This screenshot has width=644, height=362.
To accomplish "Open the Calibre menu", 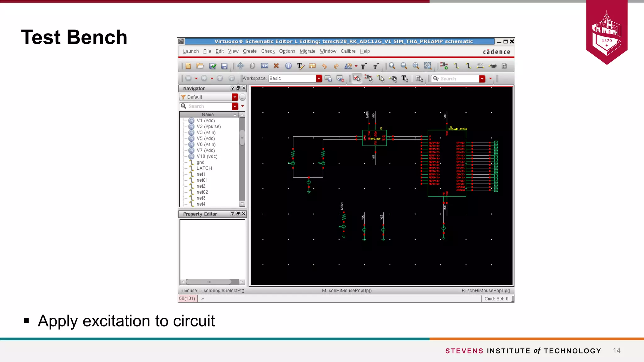I will point(348,51).
